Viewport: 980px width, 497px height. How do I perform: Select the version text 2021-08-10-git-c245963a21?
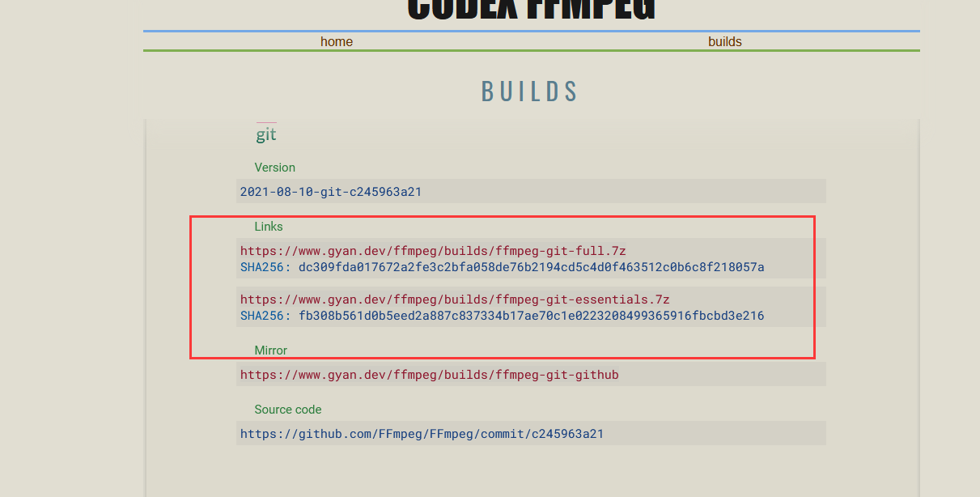(331, 192)
